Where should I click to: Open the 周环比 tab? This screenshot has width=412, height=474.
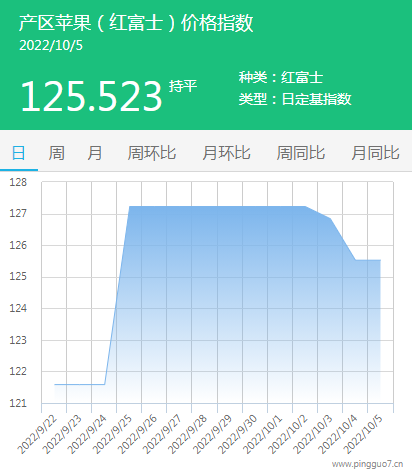tap(152, 153)
